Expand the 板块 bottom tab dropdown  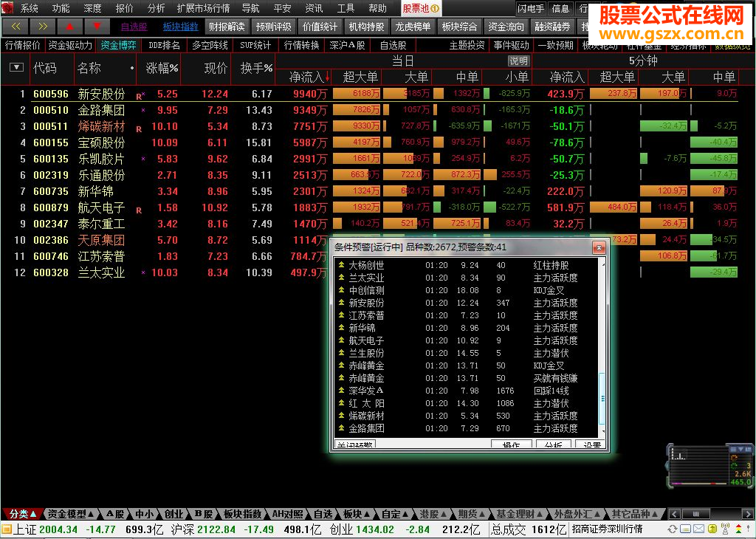tap(356, 514)
